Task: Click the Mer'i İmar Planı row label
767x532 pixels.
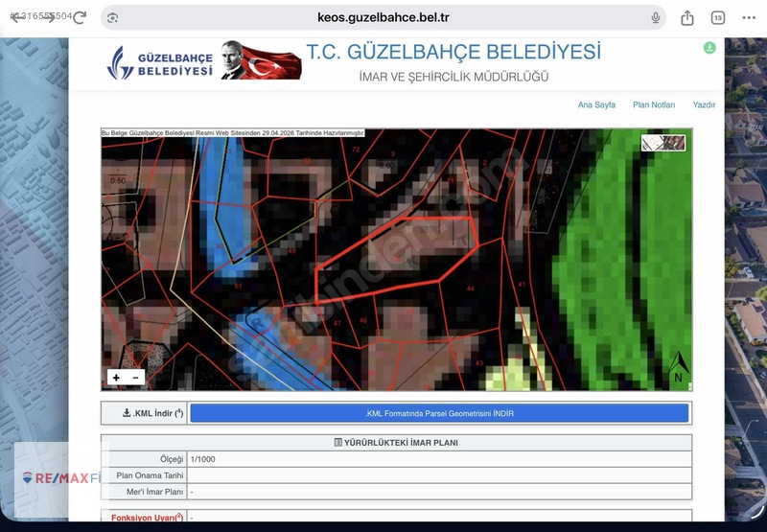Action: point(154,492)
